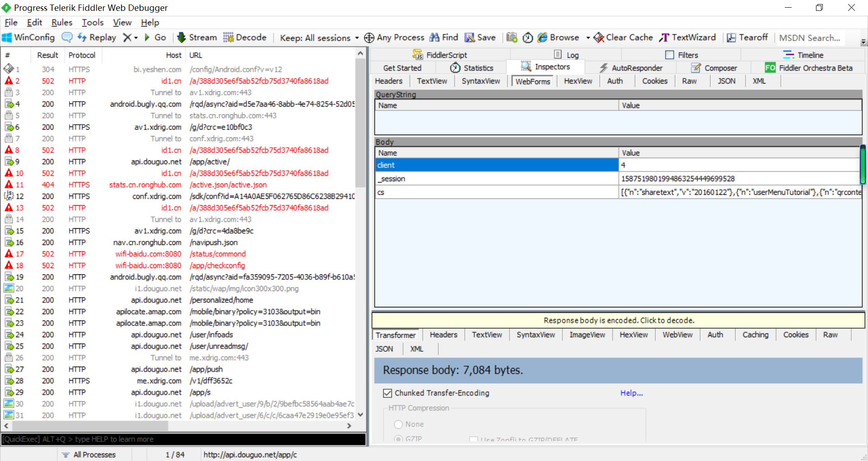Select session 12 JSON icon row
This screenshot has width=868, height=461.
click(179, 196)
